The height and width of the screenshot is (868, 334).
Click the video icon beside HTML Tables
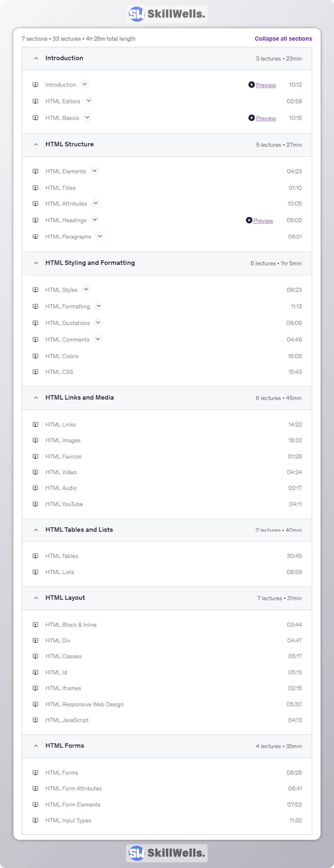36,556
